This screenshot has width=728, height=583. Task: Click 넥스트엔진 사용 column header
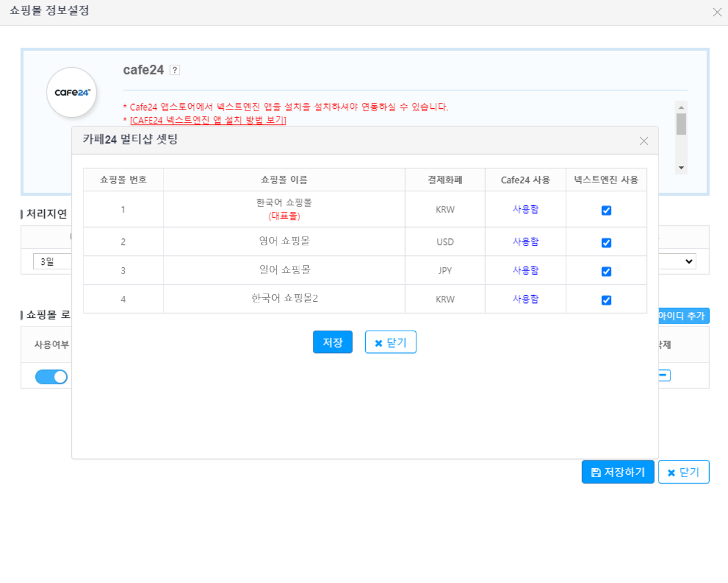(606, 180)
